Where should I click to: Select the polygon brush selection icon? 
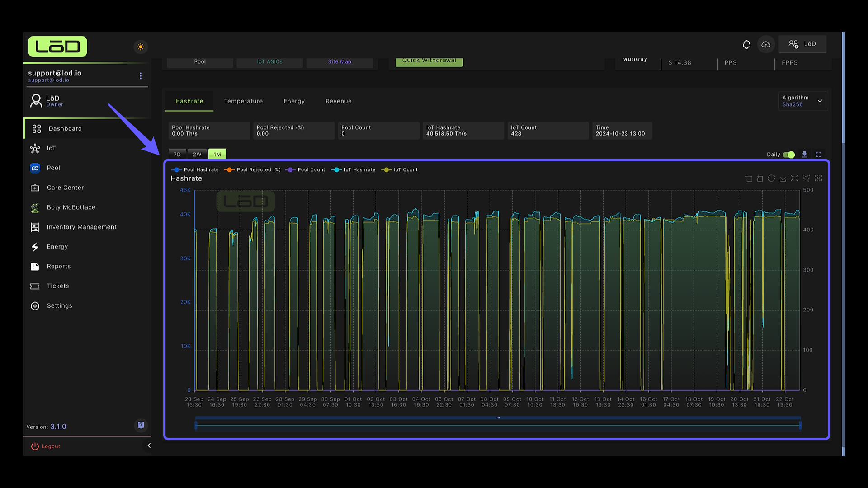[806, 178]
